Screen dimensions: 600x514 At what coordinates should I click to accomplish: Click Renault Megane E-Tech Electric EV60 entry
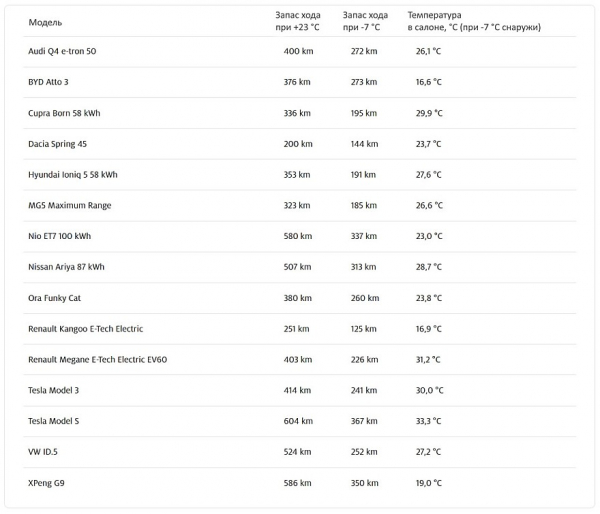click(98, 359)
